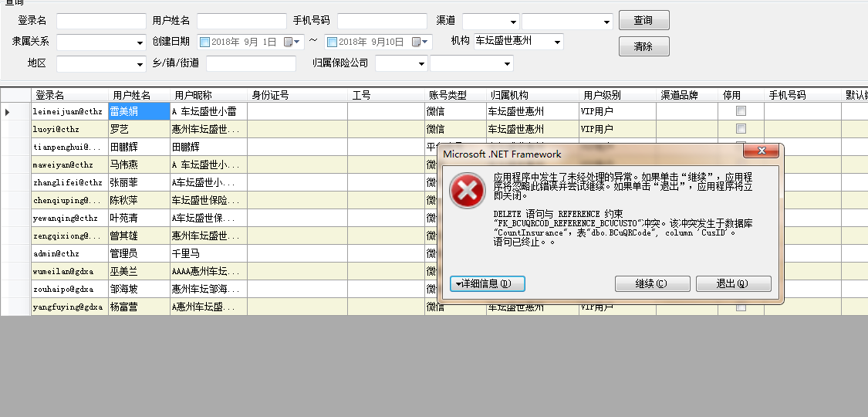Click the 查询 search button
Screen dimensions: 868x417
click(x=643, y=20)
